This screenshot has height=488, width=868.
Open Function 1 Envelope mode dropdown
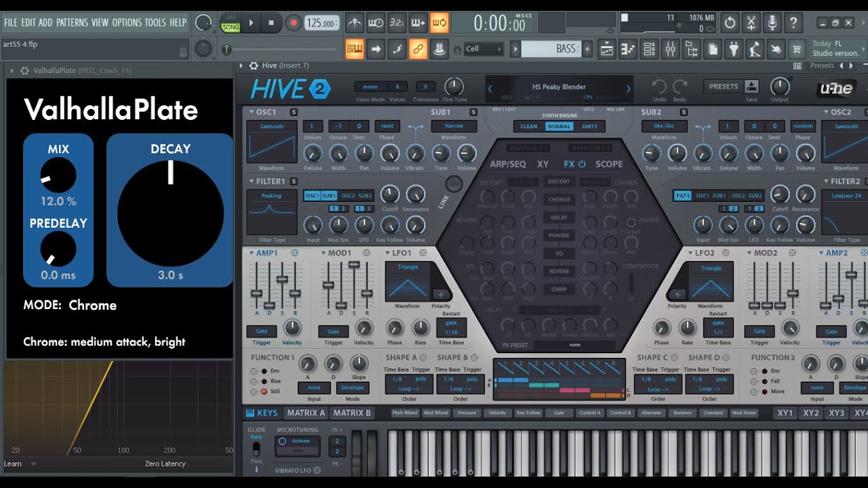pos(352,388)
